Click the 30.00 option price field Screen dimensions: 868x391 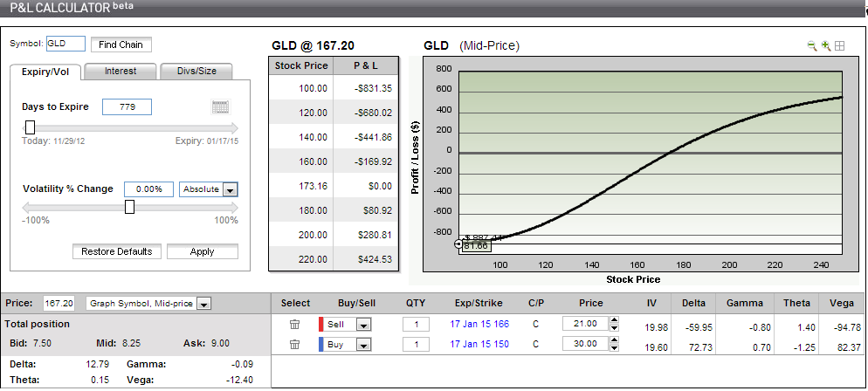tap(586, 344)
